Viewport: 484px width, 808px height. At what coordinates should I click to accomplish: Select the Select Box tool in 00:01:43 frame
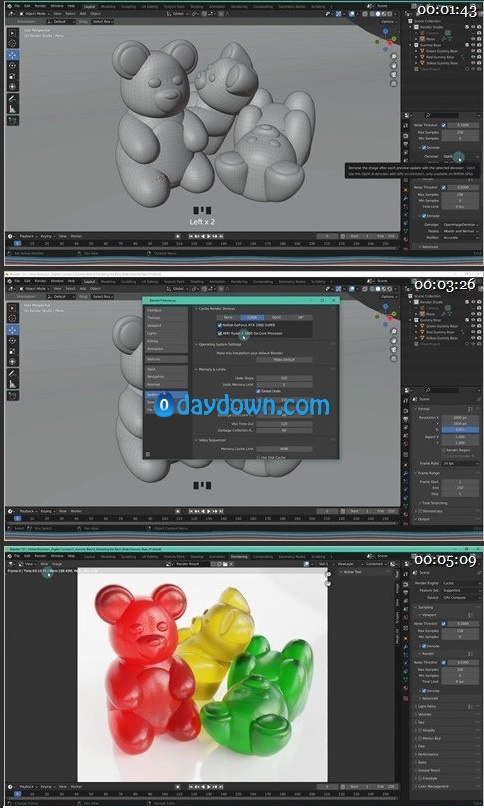coord(12,33)
